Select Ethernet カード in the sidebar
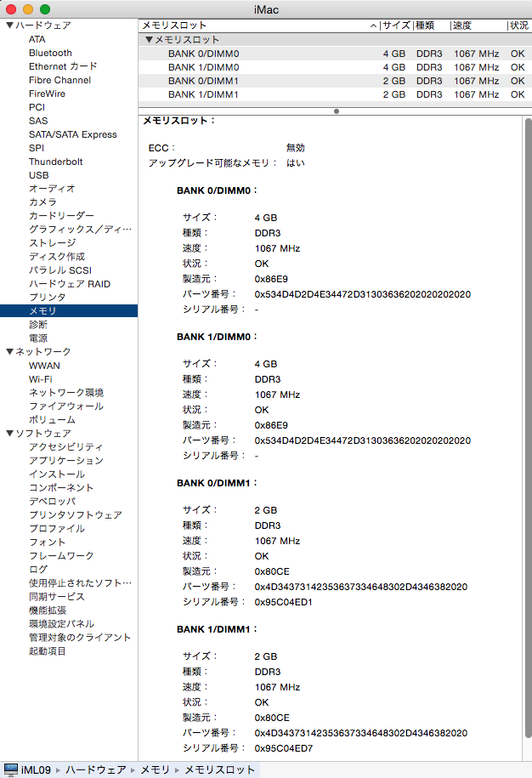The height and width of the screenshot is (778, 532). (63, 66)
